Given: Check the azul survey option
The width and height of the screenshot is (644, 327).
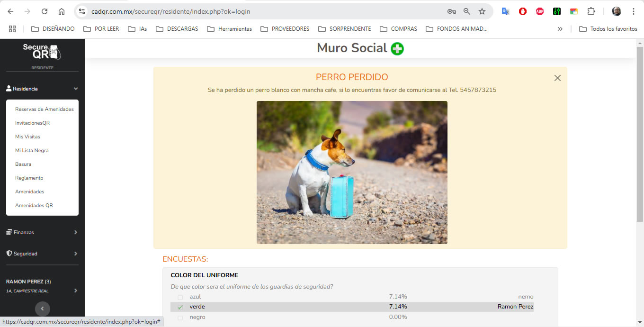Looking at the screenshot, I should pos(180,297).
